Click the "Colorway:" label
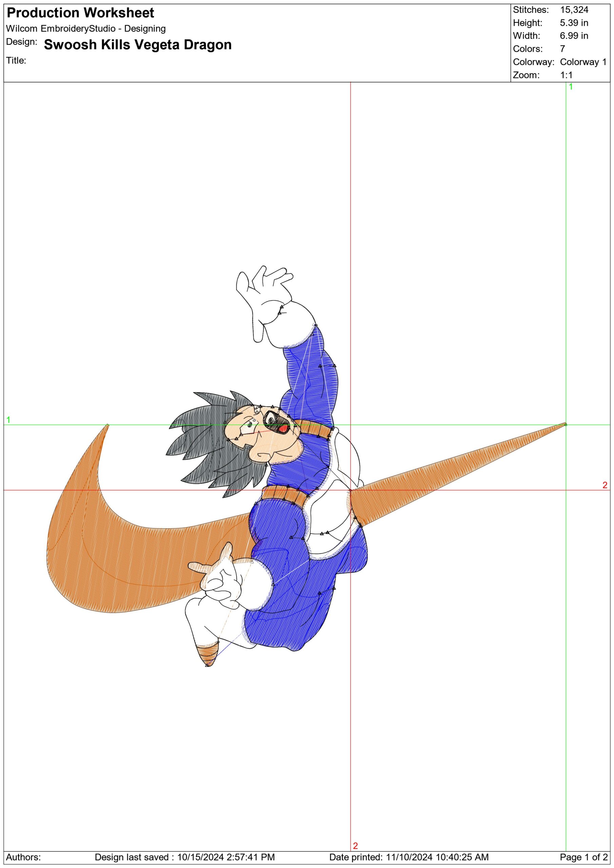The height and width of the screenshot is (868, 614). point(533,62)
